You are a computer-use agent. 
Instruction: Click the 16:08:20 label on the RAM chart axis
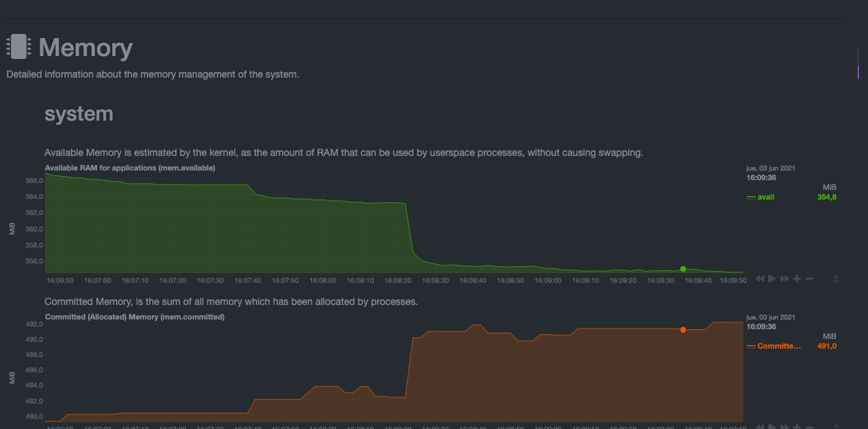(398, 281)
